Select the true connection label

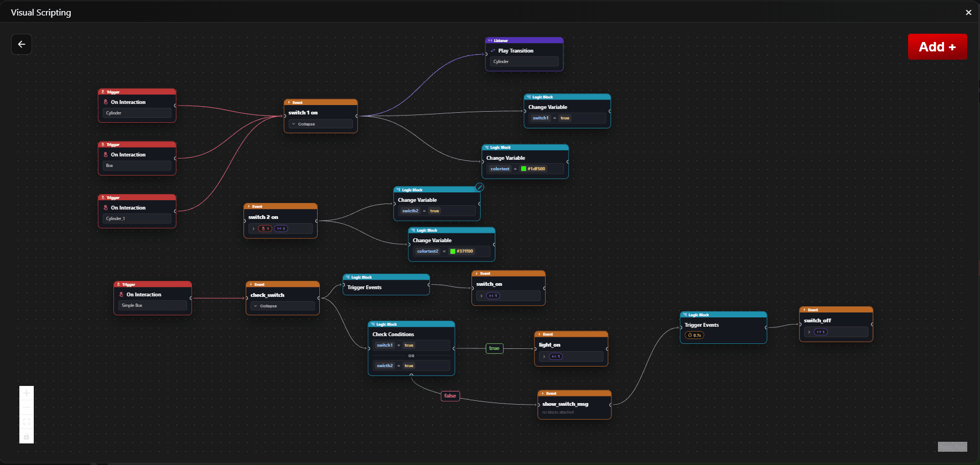coord(494,348)
